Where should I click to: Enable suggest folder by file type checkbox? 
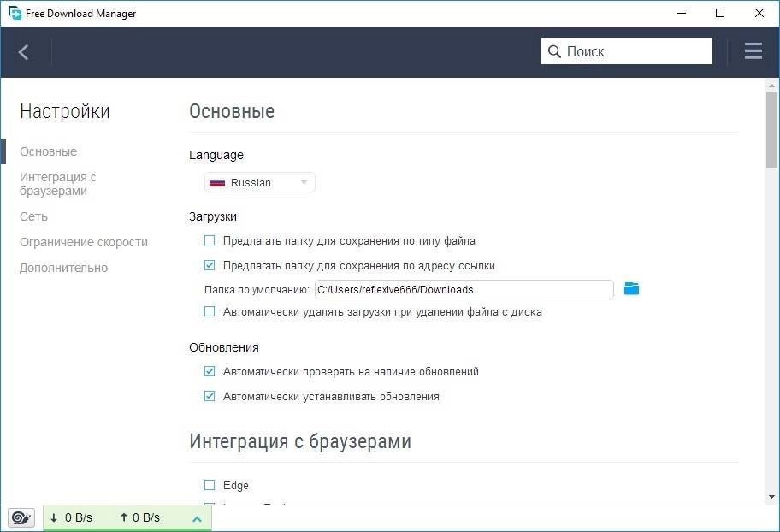(x=210, y=241)
